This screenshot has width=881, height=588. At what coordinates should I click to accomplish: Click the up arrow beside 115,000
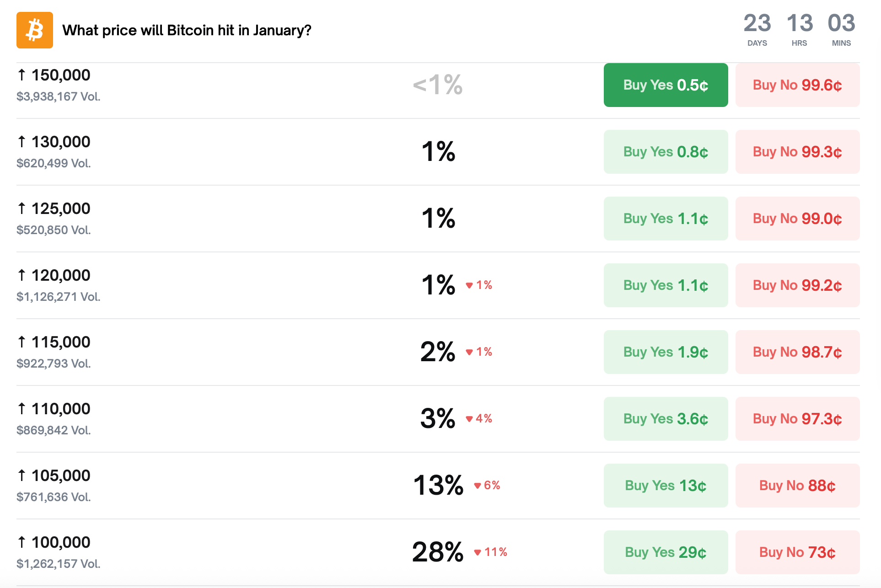point(21,342)
